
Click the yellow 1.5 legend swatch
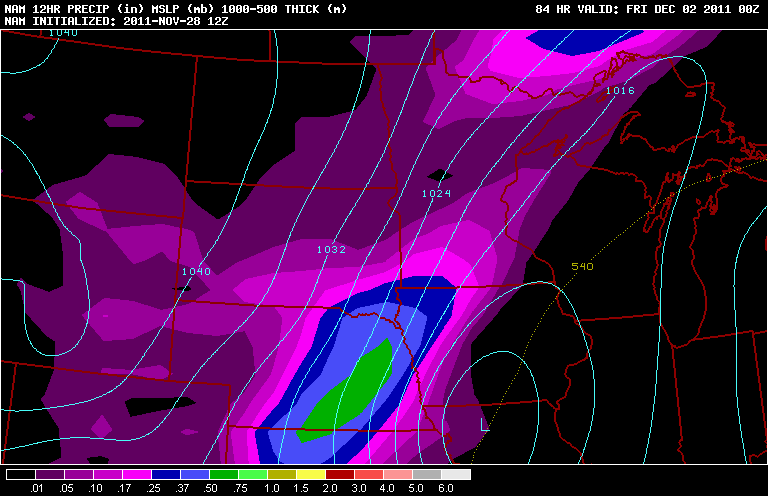click(311, 474)
